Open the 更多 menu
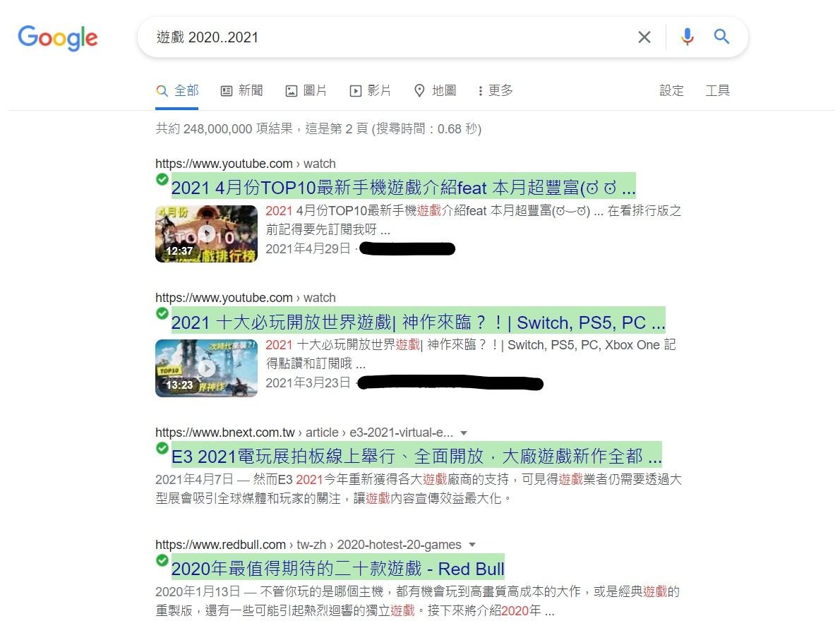The width and height of the screenshot is (840, 628). pos(496,90)
